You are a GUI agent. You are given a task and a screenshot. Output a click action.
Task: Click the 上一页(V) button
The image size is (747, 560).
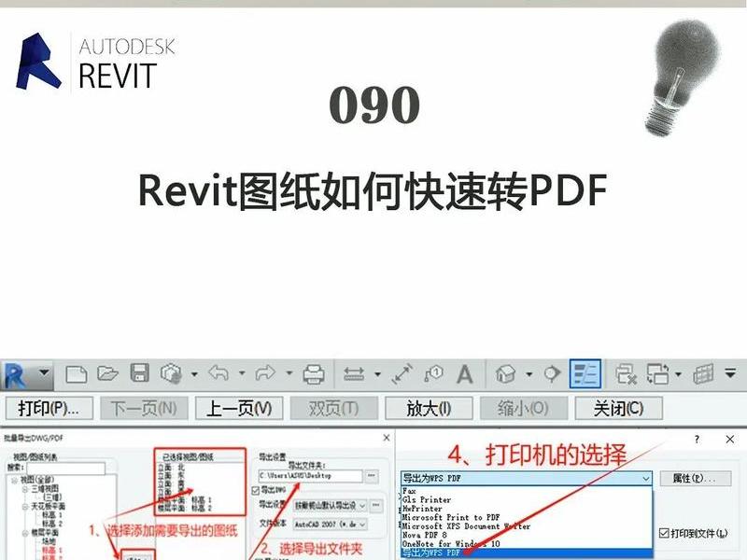[239, 409]
